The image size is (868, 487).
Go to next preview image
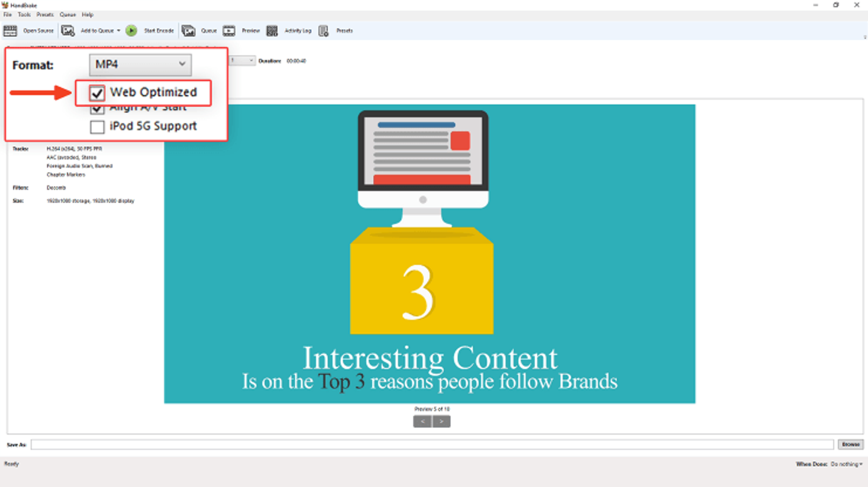[441, 421]
